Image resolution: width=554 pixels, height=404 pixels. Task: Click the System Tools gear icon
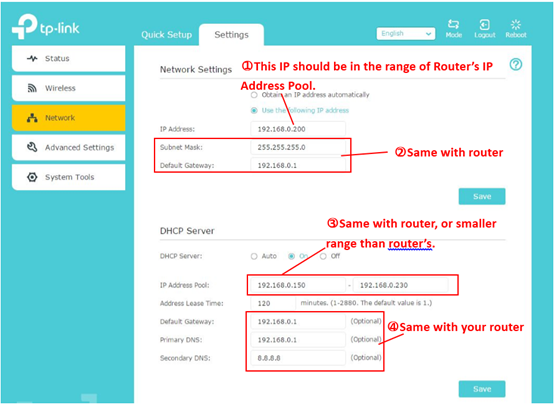point(32,177)
